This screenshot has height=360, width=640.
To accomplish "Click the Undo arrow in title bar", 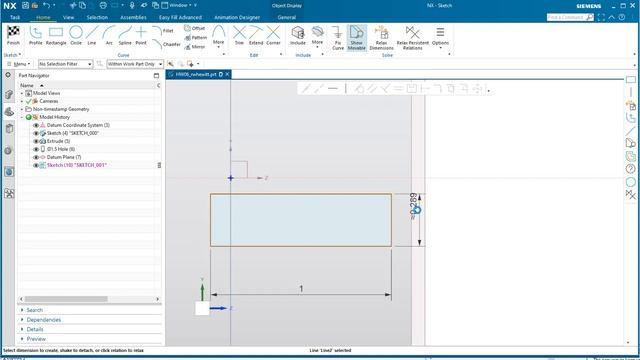I will (x=46, y=5).
